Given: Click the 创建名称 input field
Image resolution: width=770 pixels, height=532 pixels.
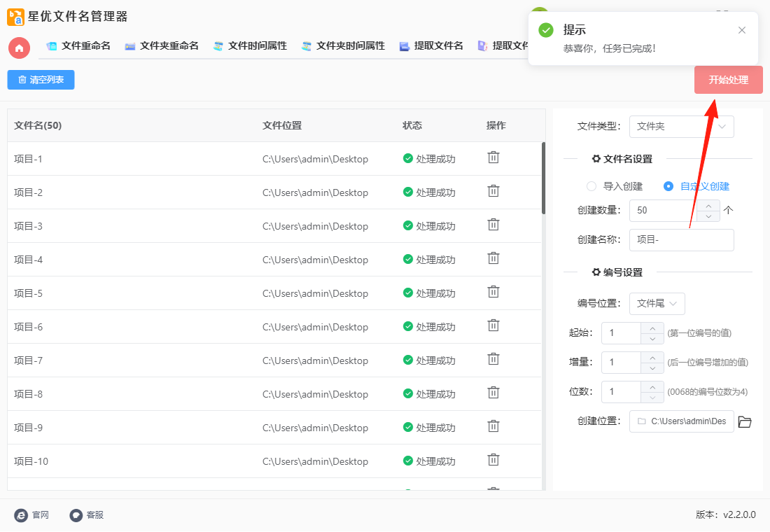Looking at the screenshot, I should [x=682, y=239].
